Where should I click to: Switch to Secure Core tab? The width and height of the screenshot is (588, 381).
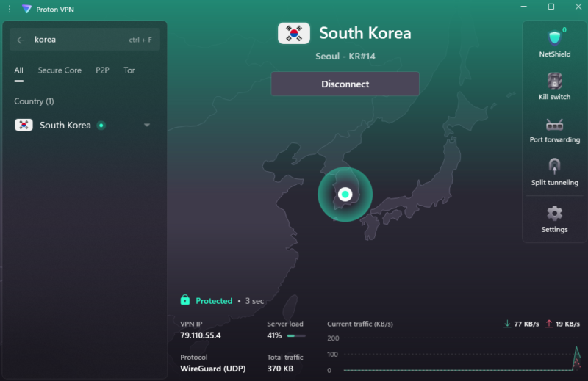[x=60, y=70]
